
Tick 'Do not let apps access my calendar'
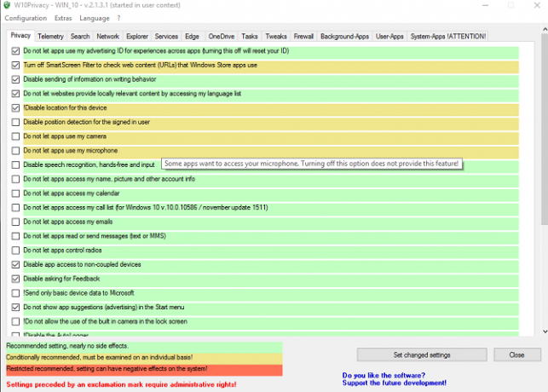point(15,193)
